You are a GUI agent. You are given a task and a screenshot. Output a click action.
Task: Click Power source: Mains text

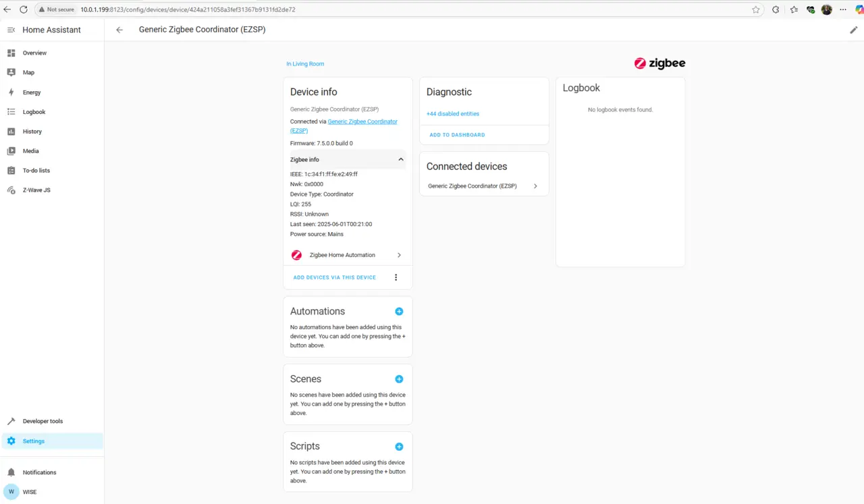317,234
